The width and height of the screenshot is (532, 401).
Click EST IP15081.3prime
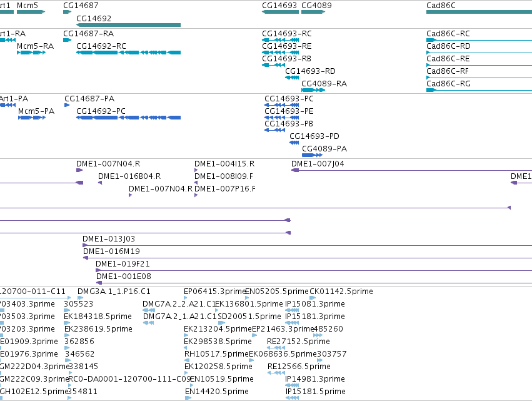point(292,310)
